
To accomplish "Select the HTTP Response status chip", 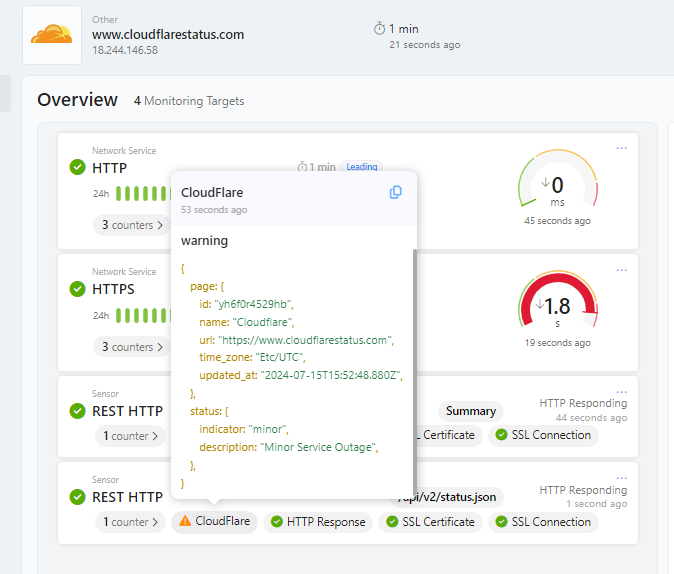I will [x=318, y=522].
